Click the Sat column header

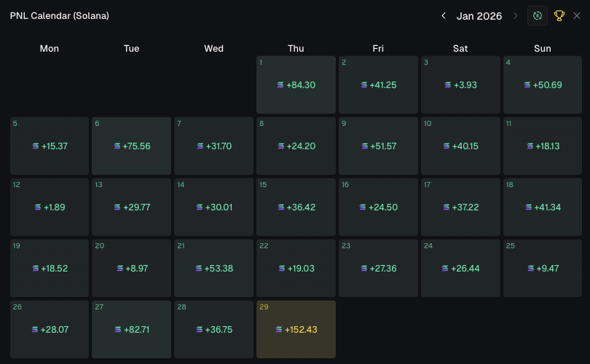pos(460,49)
